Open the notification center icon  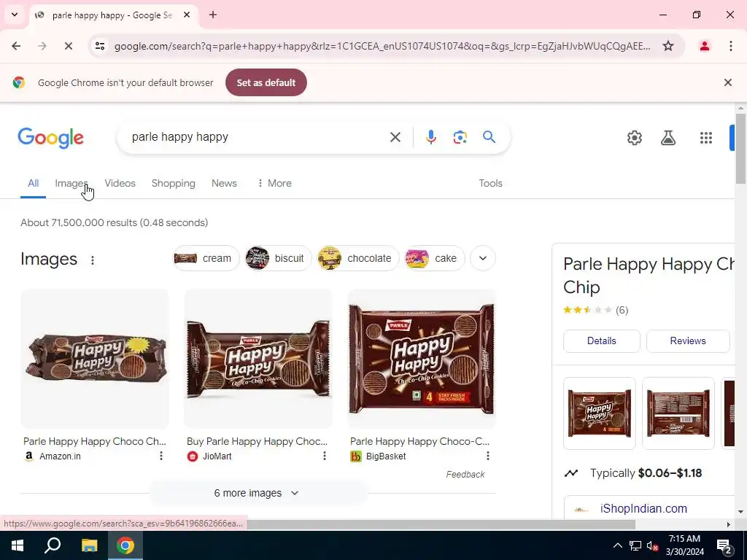(724, 545)
